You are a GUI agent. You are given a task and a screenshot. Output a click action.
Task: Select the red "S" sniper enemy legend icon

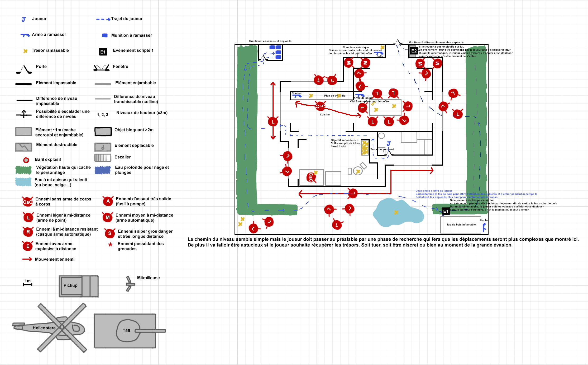coord(110,233)
